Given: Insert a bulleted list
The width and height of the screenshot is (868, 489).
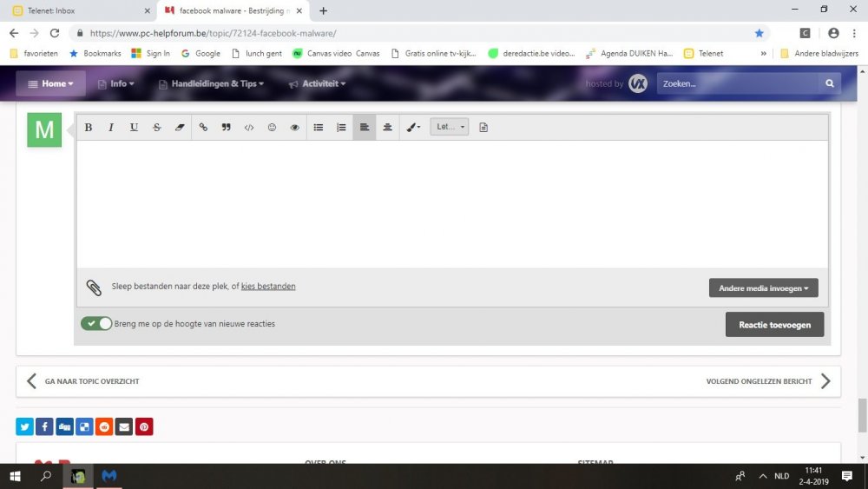Looking at the screenshot, I should click(x=319, y=128).
